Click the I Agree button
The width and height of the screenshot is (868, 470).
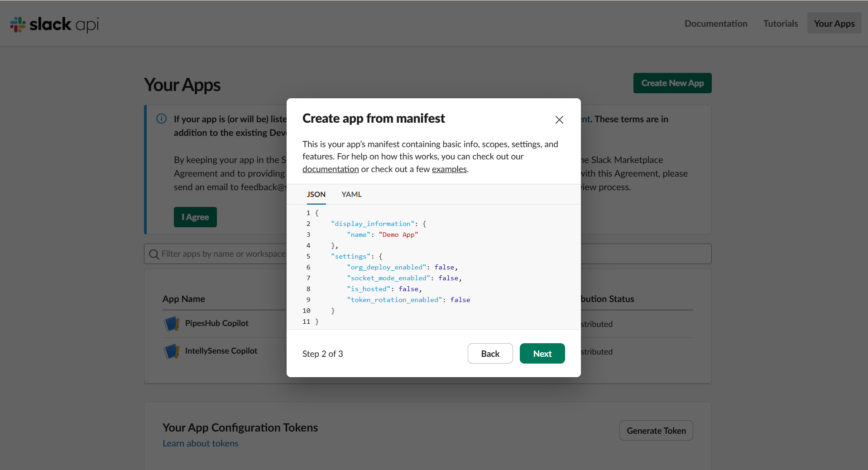pos(195,217)
